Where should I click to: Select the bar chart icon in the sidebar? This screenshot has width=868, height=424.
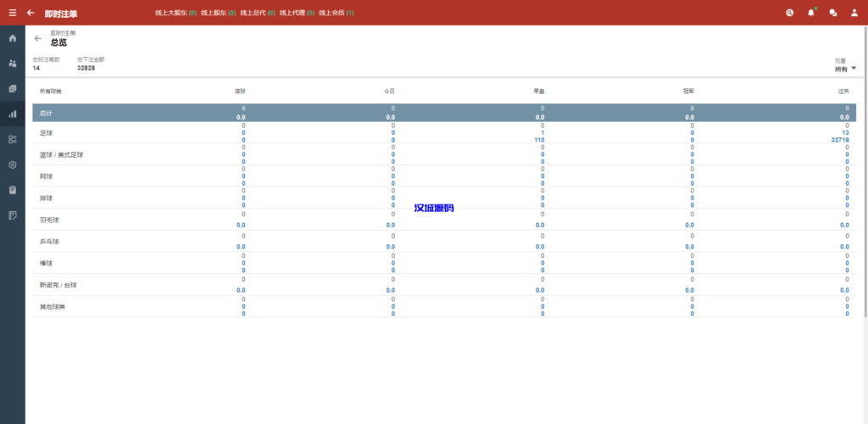12,114
